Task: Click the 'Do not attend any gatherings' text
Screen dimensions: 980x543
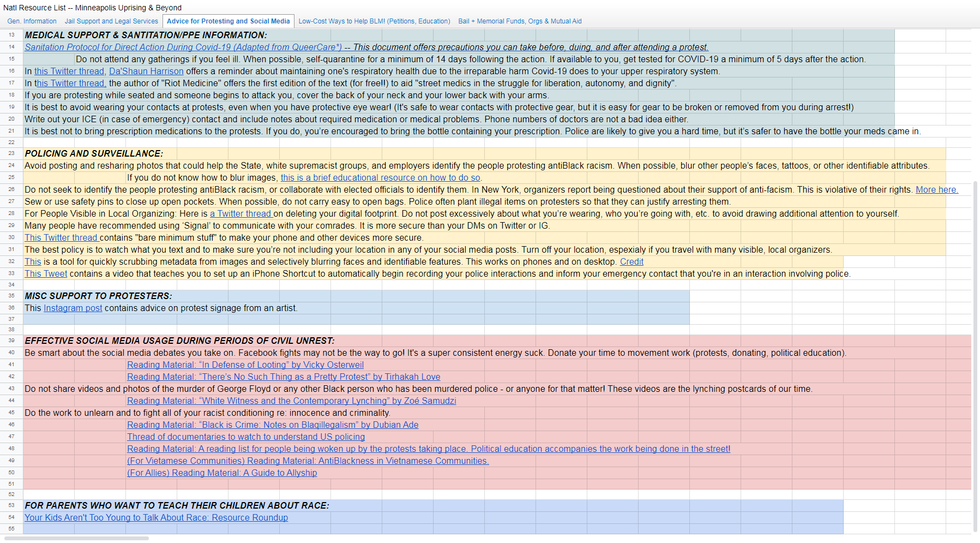Action: 471,59
